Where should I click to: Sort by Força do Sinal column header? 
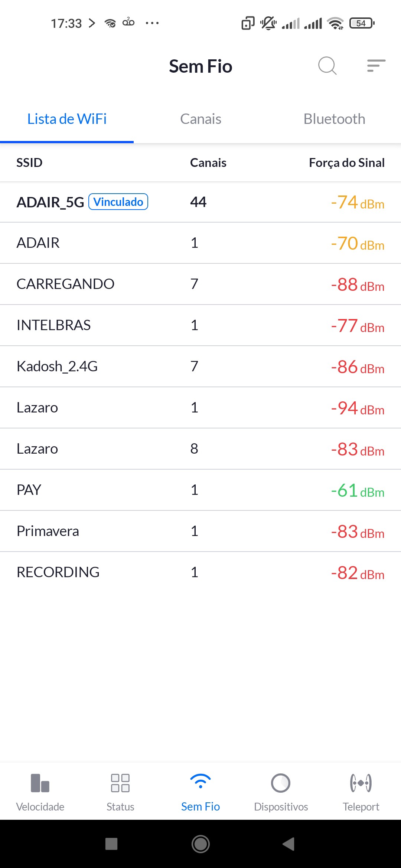click(x=346, y=162)
